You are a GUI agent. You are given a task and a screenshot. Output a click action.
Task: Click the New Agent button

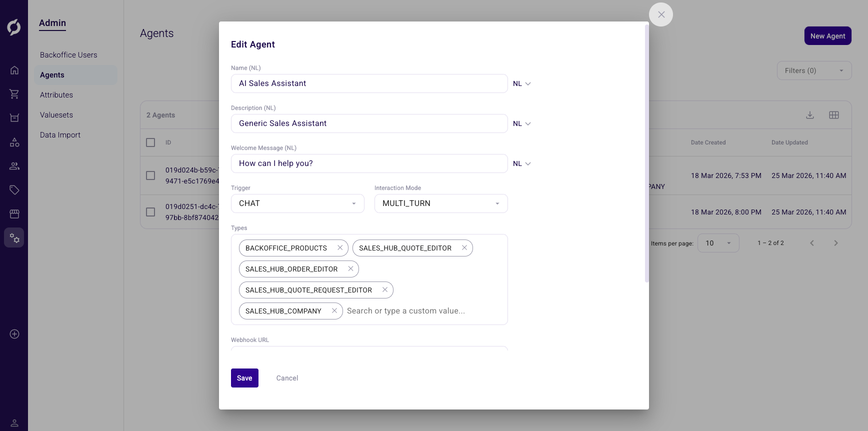click(x=827, y=36)
